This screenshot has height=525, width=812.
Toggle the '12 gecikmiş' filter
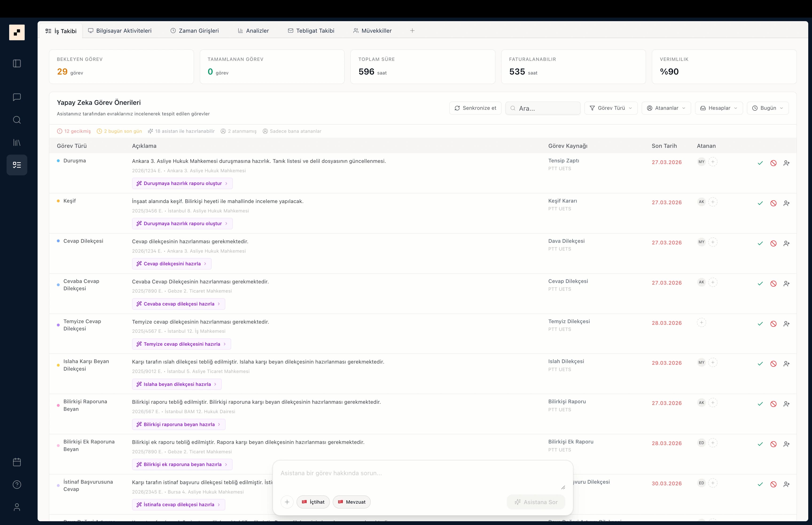click(74, 131)
